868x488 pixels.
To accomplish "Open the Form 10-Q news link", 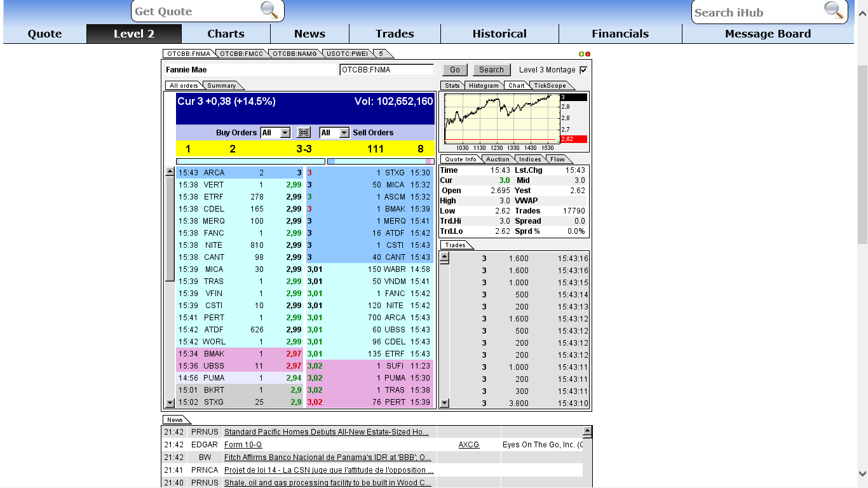I will [243, 445].
